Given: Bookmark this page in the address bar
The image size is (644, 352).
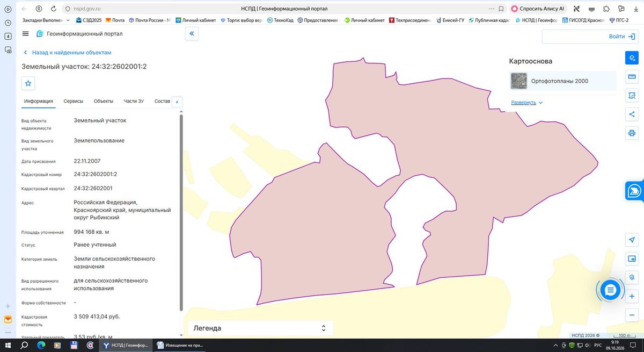Looking at the screenshot, I should 501,9.
